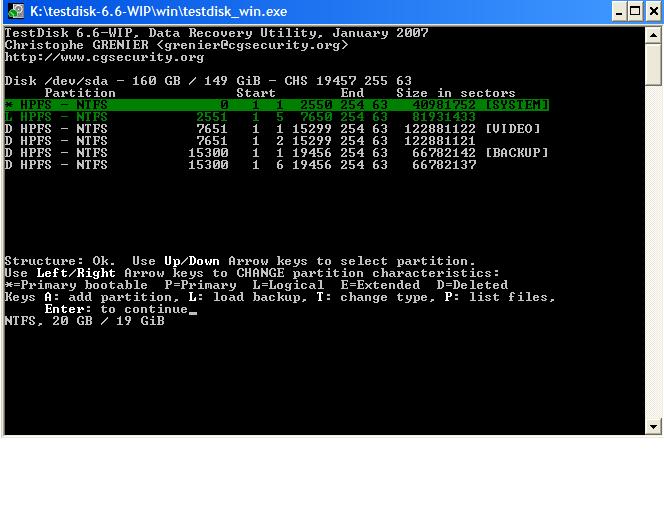Click the 'D=Deleted' legend text
Screen dimensions: 664x512
pyautogui.click(x=472, y=285)
